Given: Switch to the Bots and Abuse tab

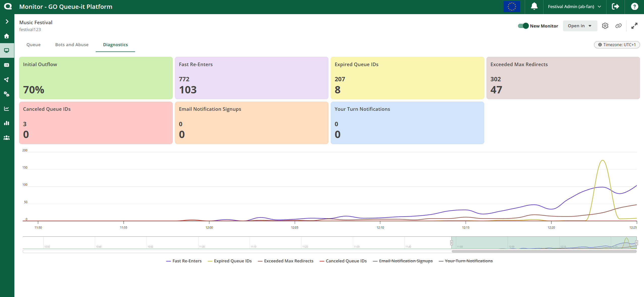Looking at the screenshot, I should click(72, 45).
